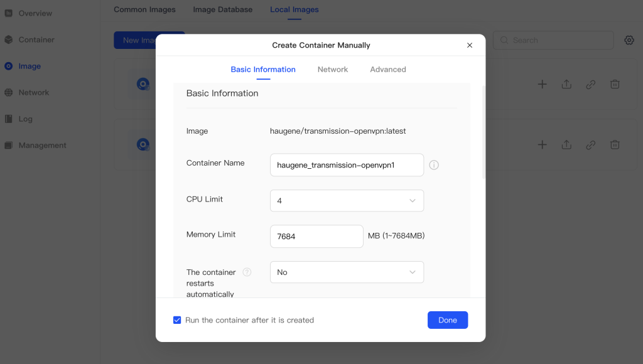
Task: Switch to the Advanced tab in dialog
Action: [387, 70]
